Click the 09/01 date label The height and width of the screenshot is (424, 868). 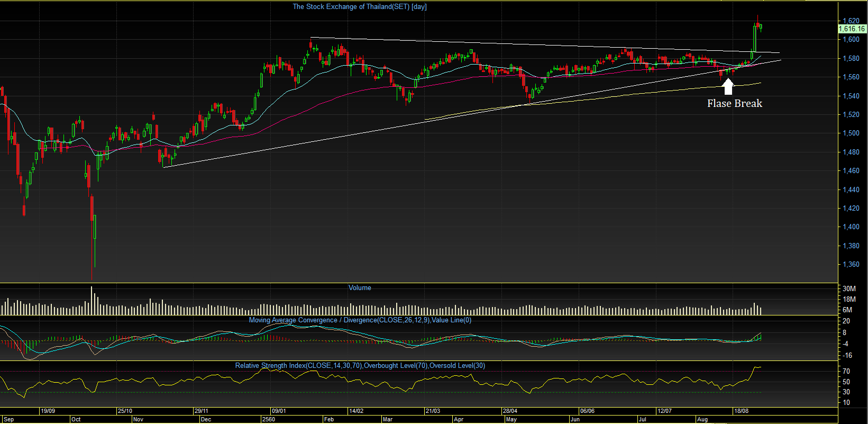[x=279, y=411]
